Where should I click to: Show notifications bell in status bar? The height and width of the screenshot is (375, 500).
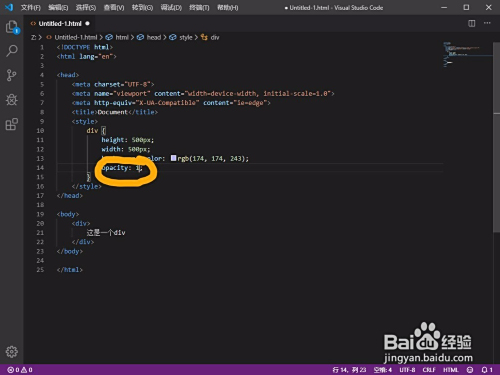487,370
